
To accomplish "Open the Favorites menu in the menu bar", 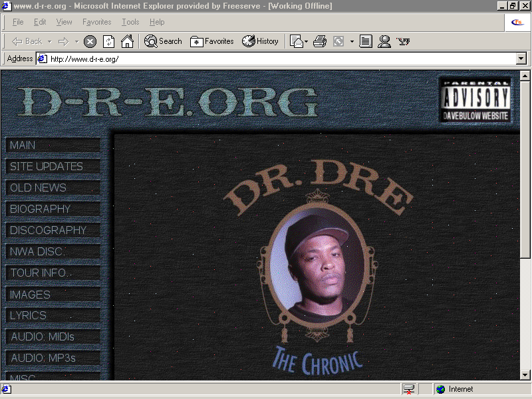I will (x=96, y=22).
